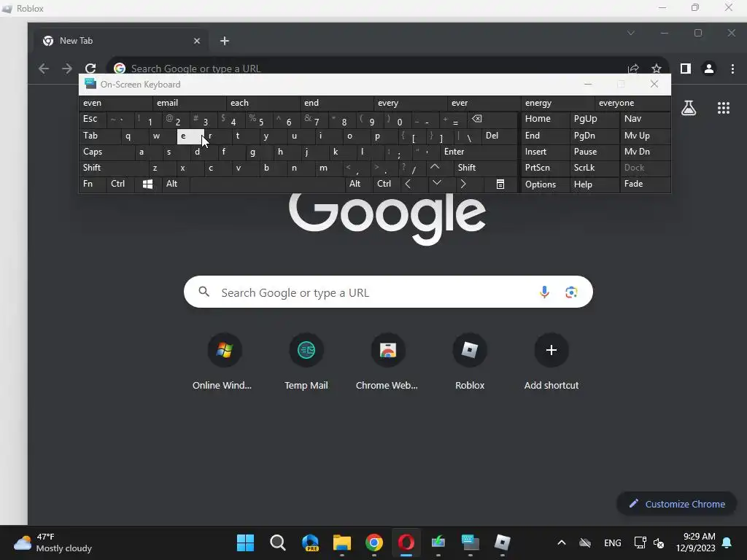The width and height of the screenshot is (747, 560).
Task: Click the Tab key on keyboard
Action: 99,136
